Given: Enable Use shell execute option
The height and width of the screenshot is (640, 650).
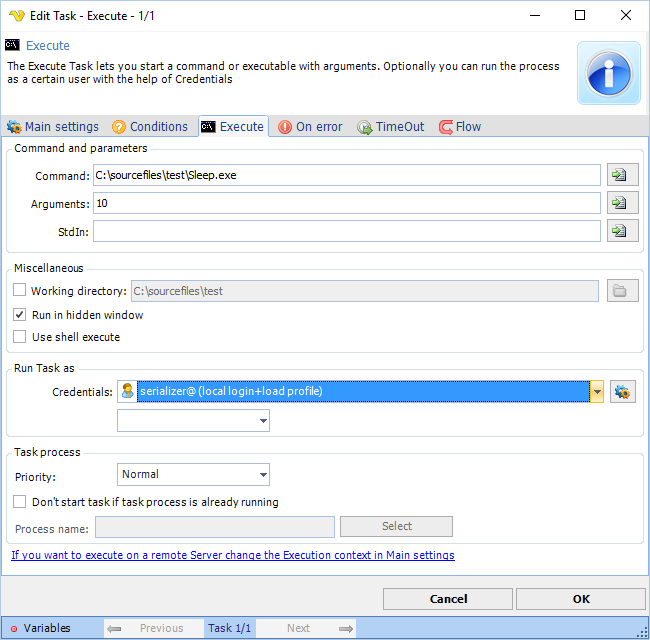Looking at the screenshot, I should (x=20, y=337).
